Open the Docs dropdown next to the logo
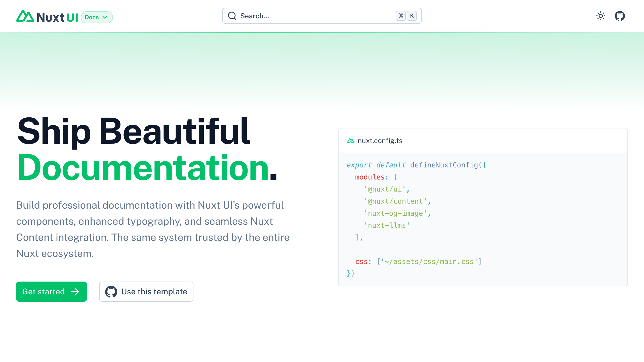The width and height of the screenshot is (644, 362). point(97,17)
